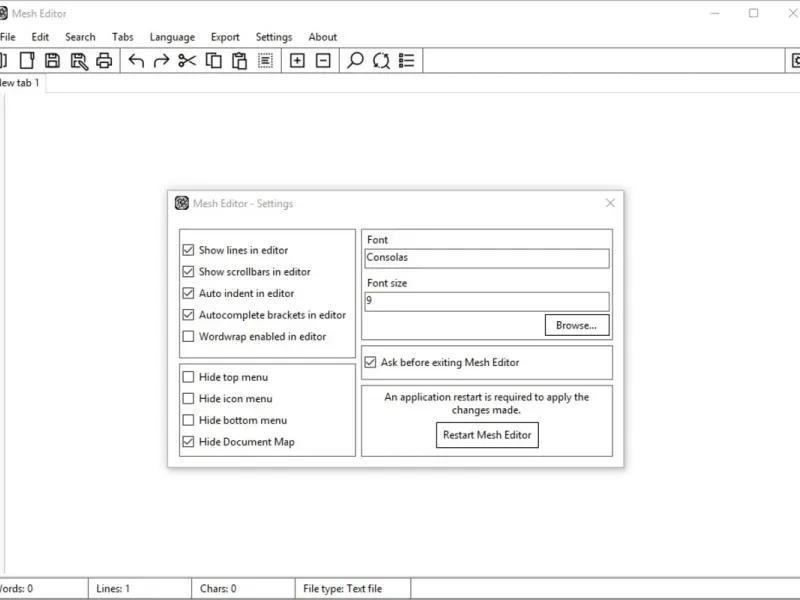
Task: Click the Font field showing Consolas
Action: pos(487,258)
